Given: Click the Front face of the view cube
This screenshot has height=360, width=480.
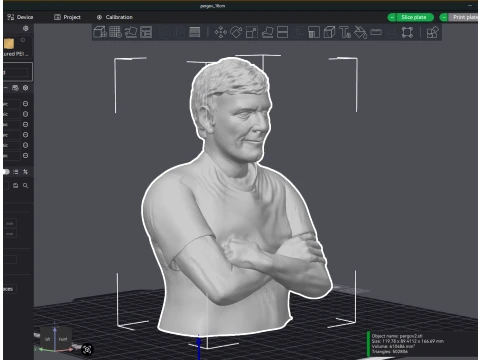Looking at the screenshot, I should (x=63, y=339).
